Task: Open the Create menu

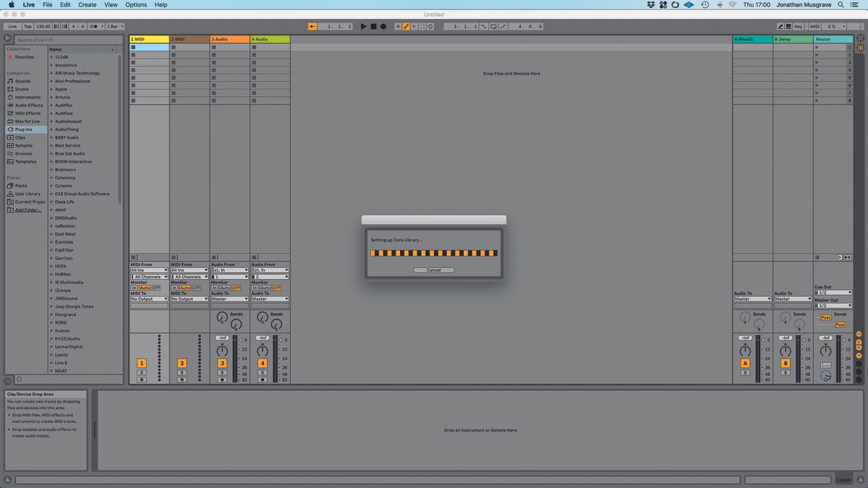Action: pos(86,4)
